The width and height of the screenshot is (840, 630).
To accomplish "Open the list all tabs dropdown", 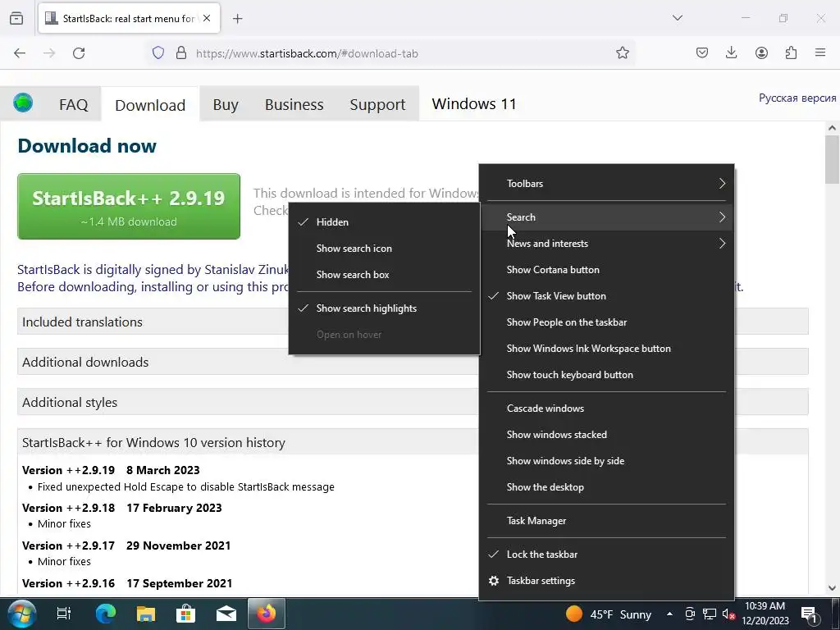I will (677, 18).
